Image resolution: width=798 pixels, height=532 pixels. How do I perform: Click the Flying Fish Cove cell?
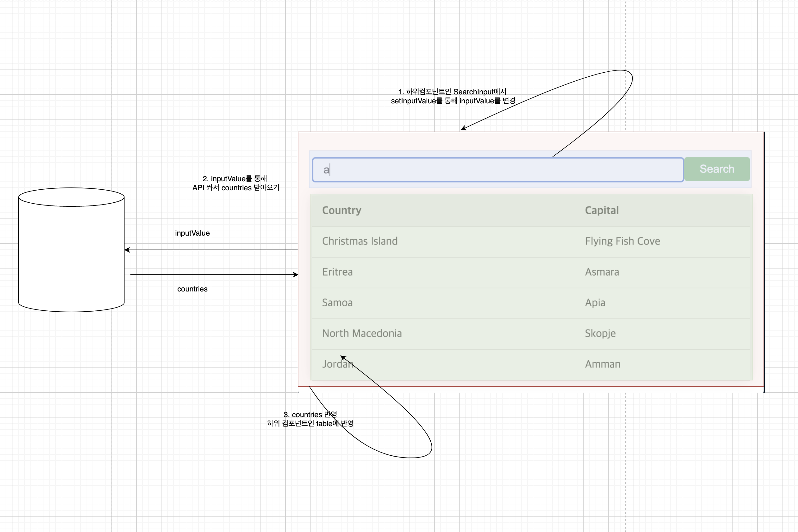622,241
